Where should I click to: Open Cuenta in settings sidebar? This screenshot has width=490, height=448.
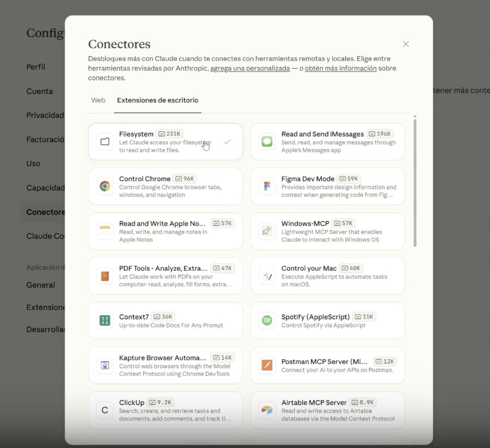pos(40,91)
